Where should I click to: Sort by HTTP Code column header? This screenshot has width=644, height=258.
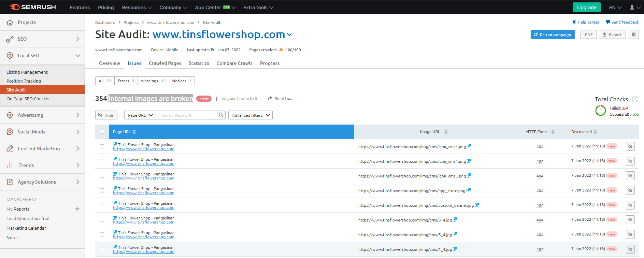pyautogui.click(x=540, y=132)
